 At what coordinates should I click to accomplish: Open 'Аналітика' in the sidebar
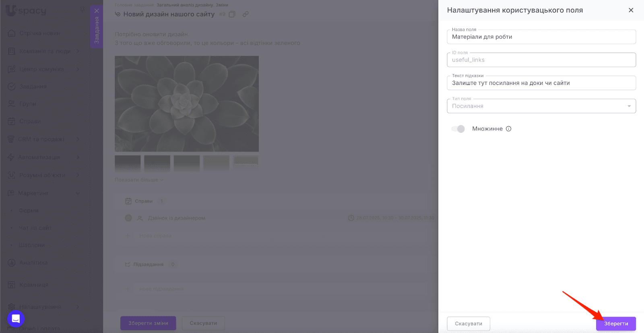33,263
